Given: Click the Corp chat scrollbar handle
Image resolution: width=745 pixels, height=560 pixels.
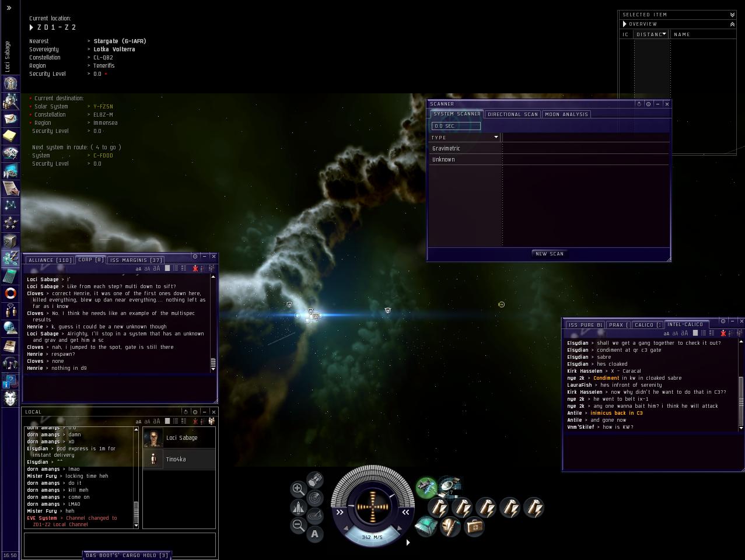Looking at the screenshot, I should 213,362.
